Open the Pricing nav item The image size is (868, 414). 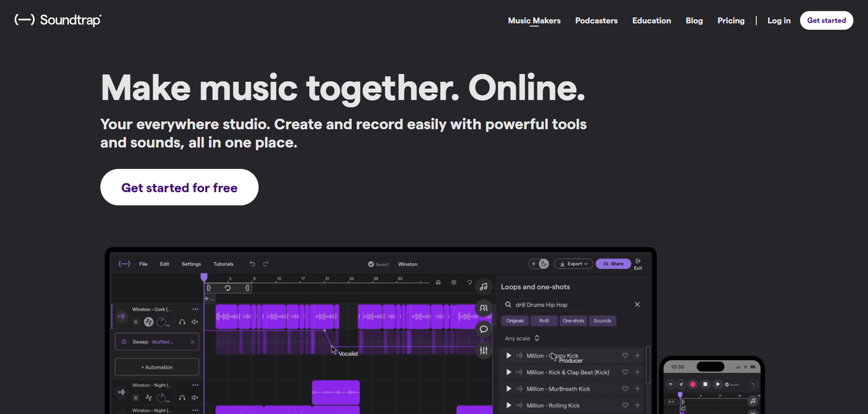731,21
